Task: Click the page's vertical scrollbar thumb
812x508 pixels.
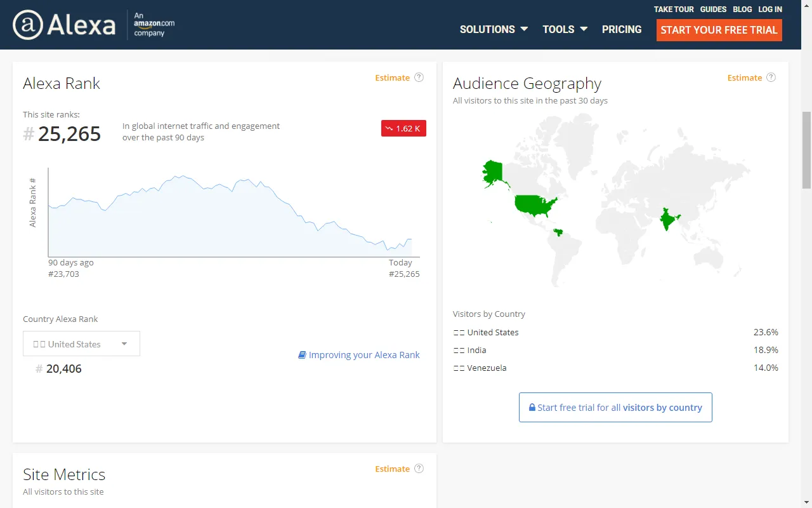Action: pyautogui.click(x=806, y=150)
